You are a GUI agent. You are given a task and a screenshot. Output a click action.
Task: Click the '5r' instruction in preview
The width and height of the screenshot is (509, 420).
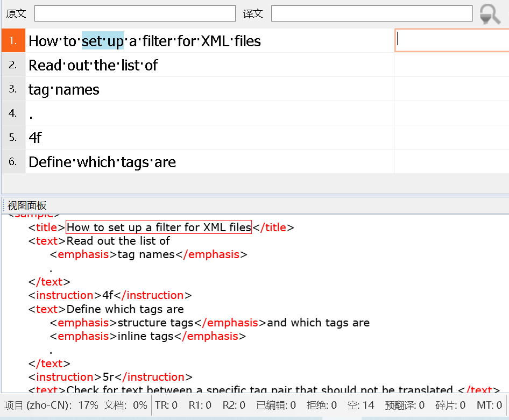109,377
